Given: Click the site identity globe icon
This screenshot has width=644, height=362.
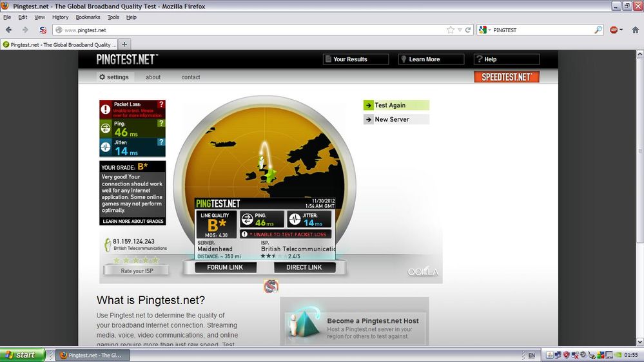Looking at the screenshot, I should 59,30.
